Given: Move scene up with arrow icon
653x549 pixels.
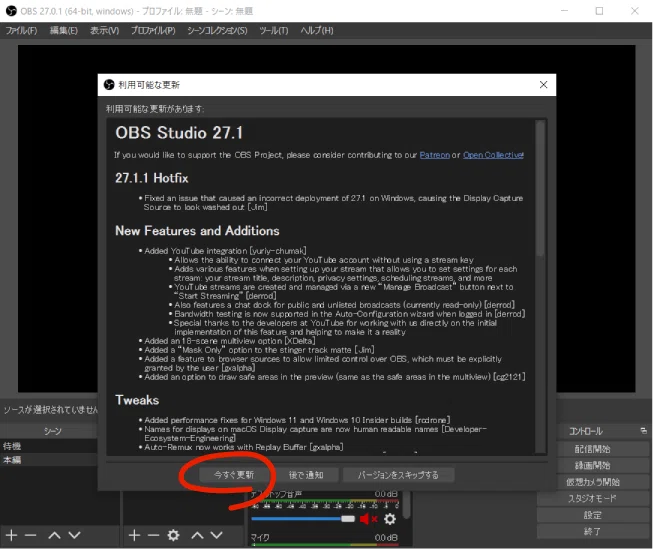Looking at the screenshot, I should pos(54,535).
